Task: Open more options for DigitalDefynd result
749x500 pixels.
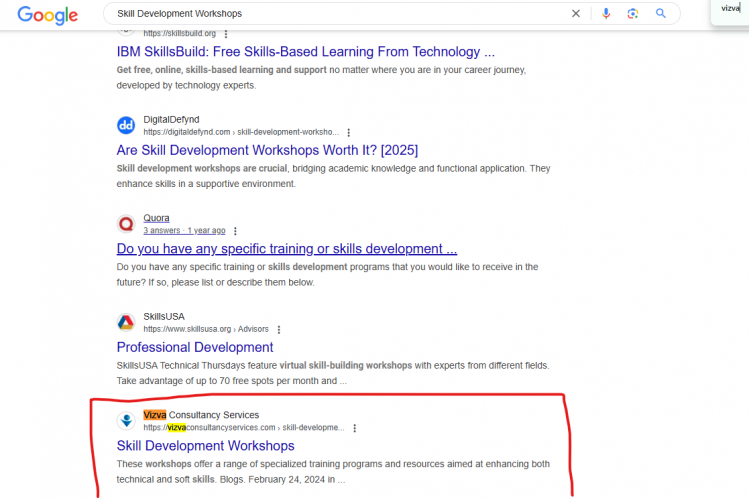Action: (x=348, y=132)
